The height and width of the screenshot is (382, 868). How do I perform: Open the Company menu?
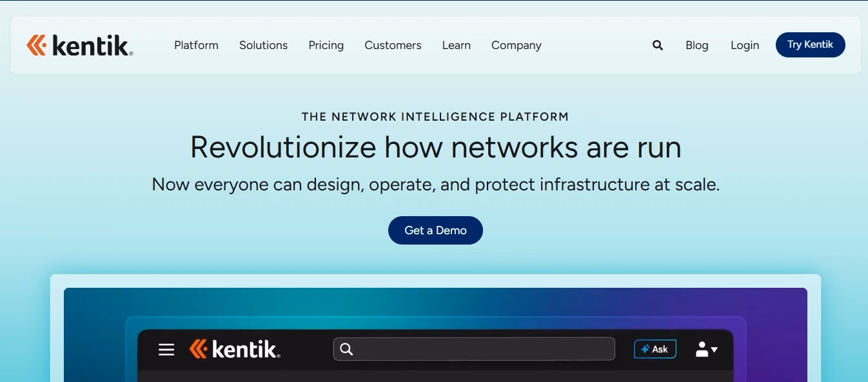point(516,45)
